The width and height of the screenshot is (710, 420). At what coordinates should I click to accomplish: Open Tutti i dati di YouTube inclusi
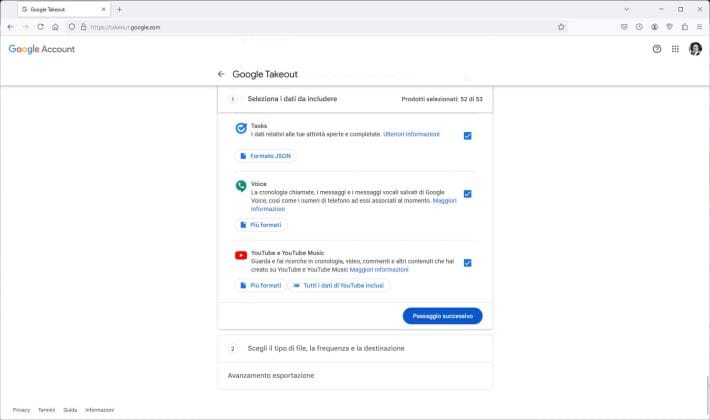(339, 286)
